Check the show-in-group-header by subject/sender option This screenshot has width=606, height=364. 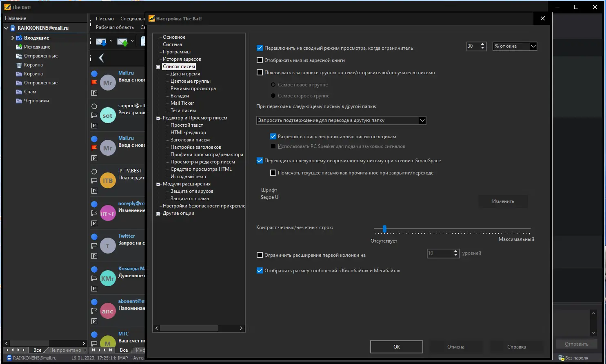point(260,73)
